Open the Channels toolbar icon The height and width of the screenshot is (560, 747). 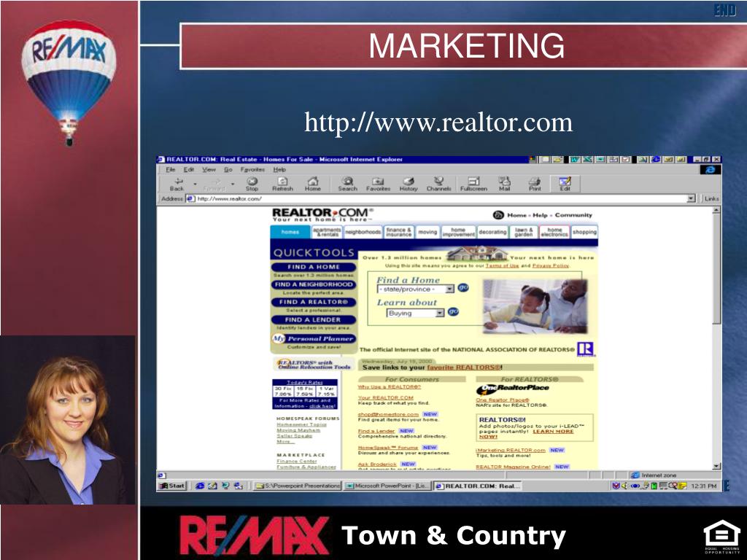tap(438, 184)
